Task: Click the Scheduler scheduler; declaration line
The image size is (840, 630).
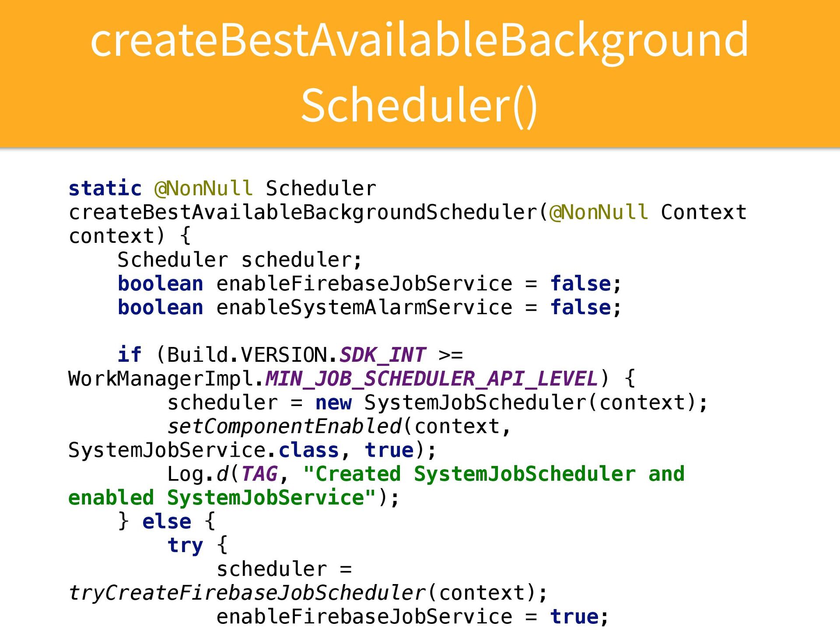Action: [240, 260]
